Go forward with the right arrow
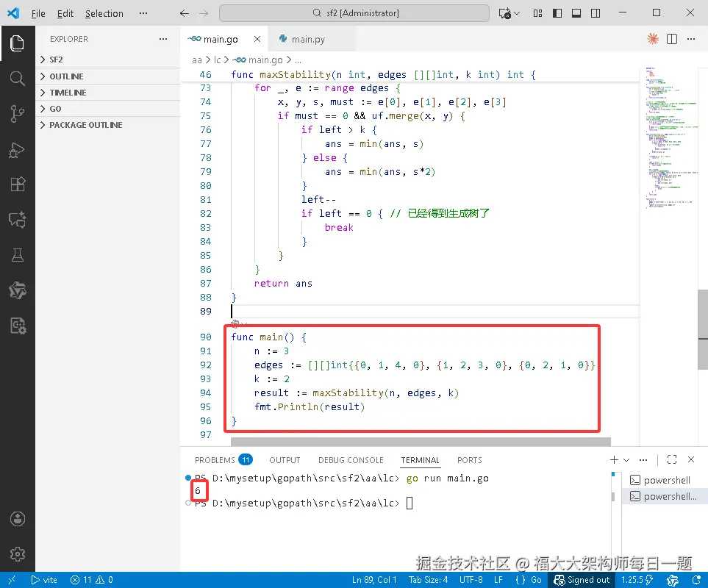This screenshot has width=708, height=588. 204,13
